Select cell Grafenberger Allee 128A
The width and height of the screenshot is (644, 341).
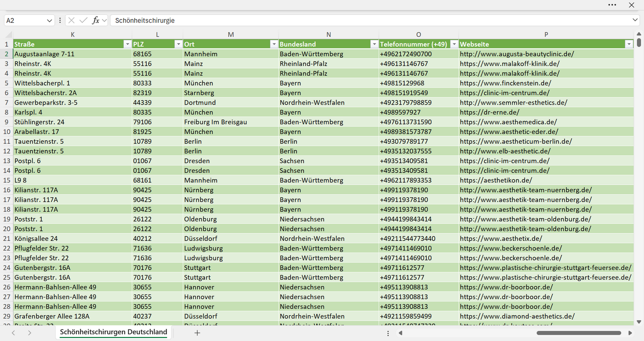(73, 316)
